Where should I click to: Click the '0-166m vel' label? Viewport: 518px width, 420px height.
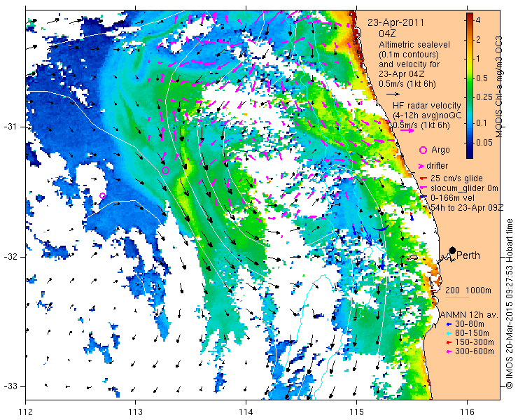click(x=453, y=197)
